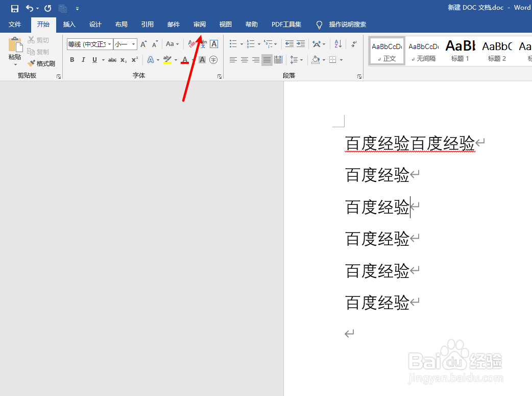Click the character border boxed A icon
Image resolution: width=532 pixels, height=396 pixels.
pyautogui.click(x=214, y=44)
